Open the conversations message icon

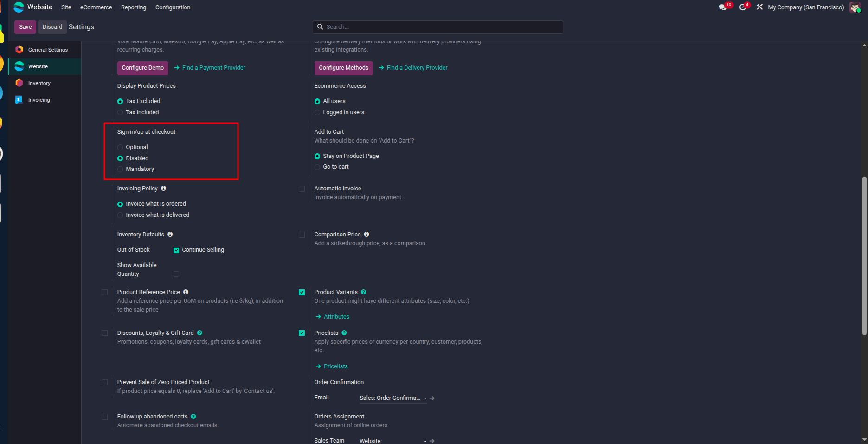click(722, 7)
